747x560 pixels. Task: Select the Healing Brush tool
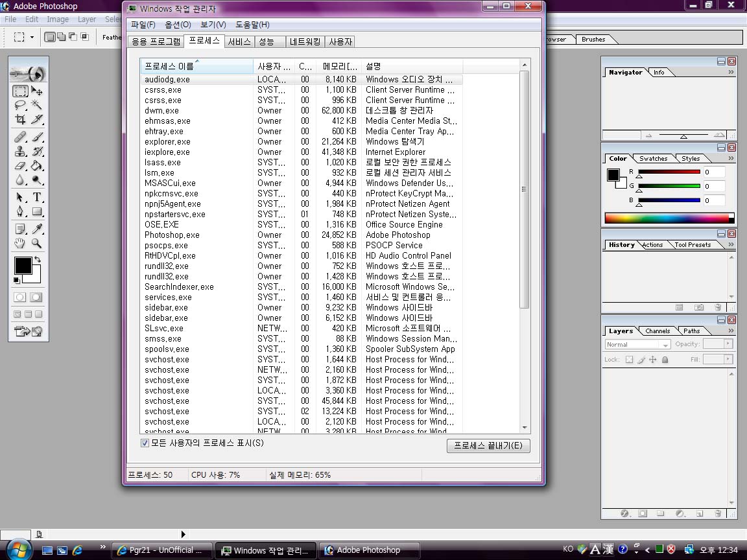[x=20, y=137]
